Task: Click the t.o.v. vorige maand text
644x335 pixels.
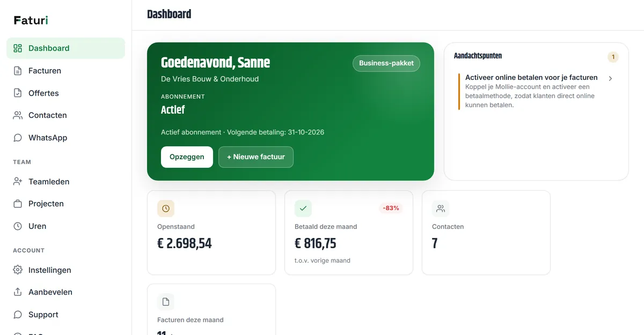Action: click(323, 260)
